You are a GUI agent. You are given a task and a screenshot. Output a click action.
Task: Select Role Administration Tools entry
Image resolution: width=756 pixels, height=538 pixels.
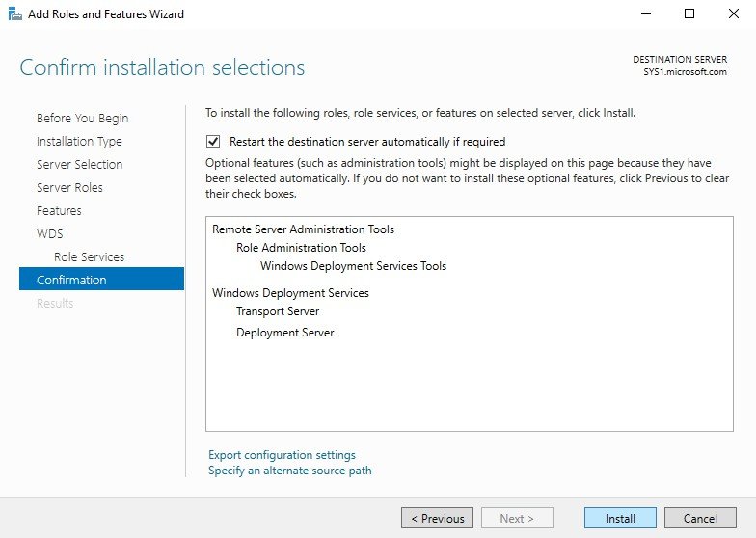click(x=301, y=248)
